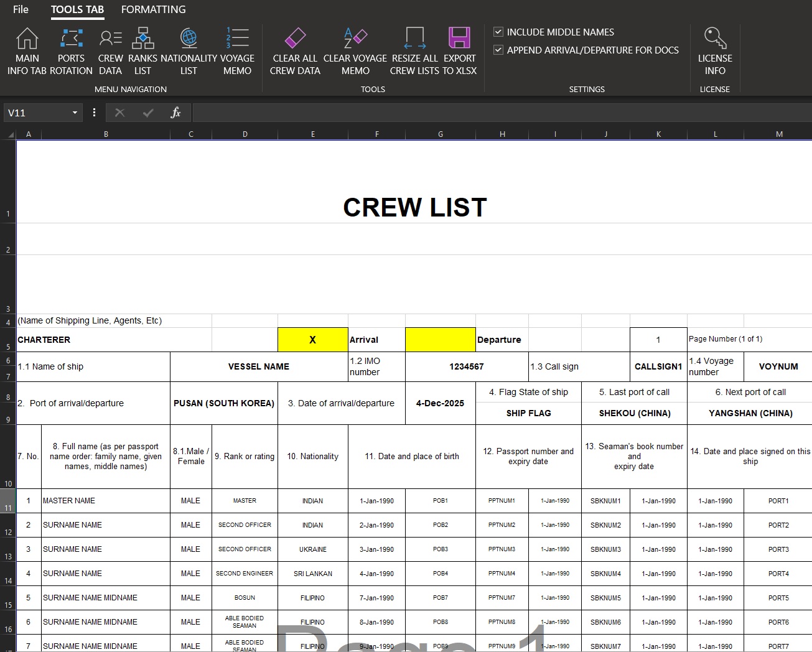View License Info
Image resolution: width=812 pixels, height=652 pixels.
[x=714, y=51]
